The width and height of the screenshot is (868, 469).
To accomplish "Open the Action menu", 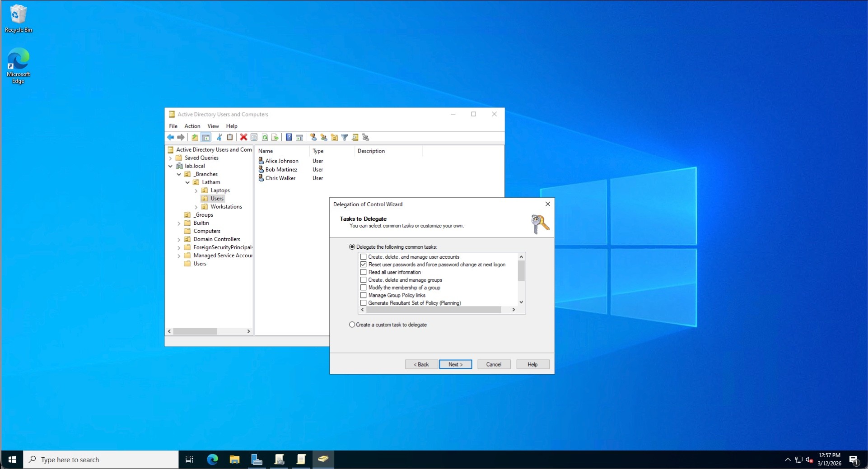I will click(x=192, y=126).
